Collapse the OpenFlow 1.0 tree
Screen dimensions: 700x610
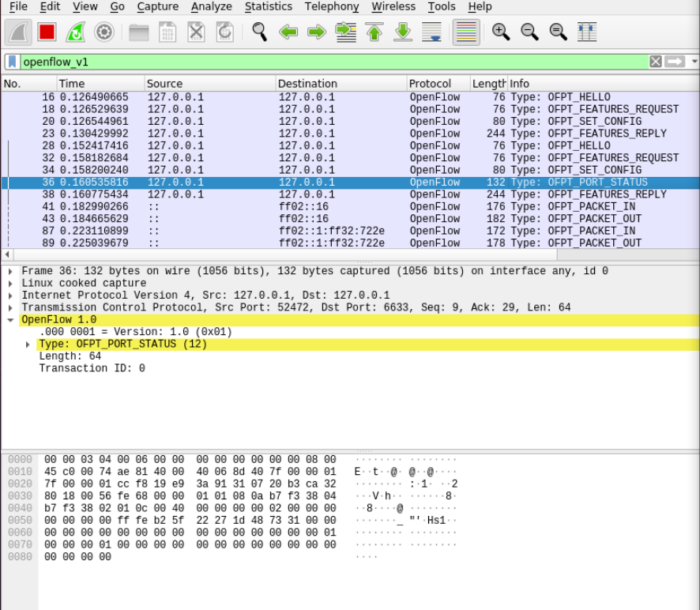10,320
